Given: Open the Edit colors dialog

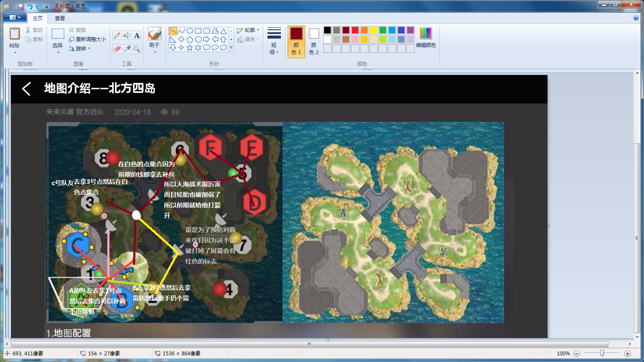Looking at the screenshot, I should pos(426,38).
